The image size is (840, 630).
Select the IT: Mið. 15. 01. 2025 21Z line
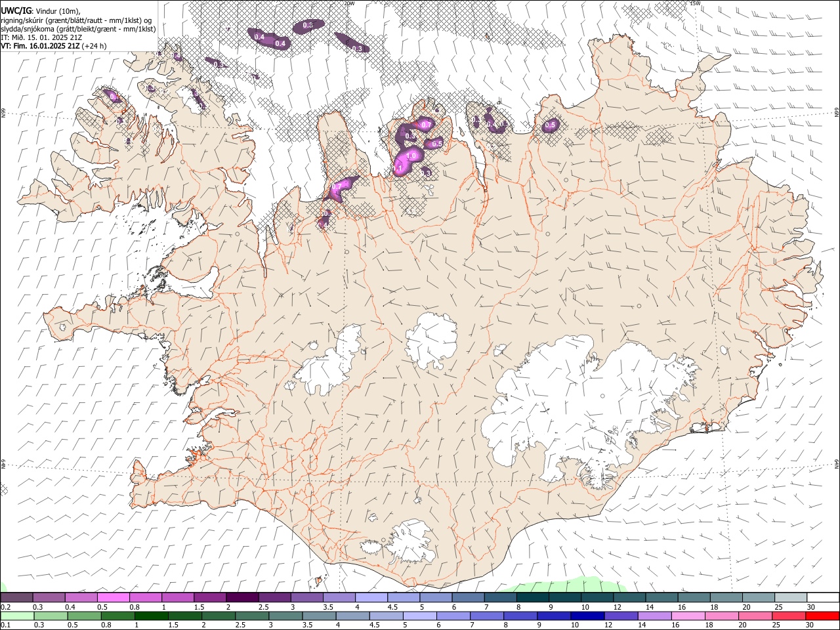point(41,37)
